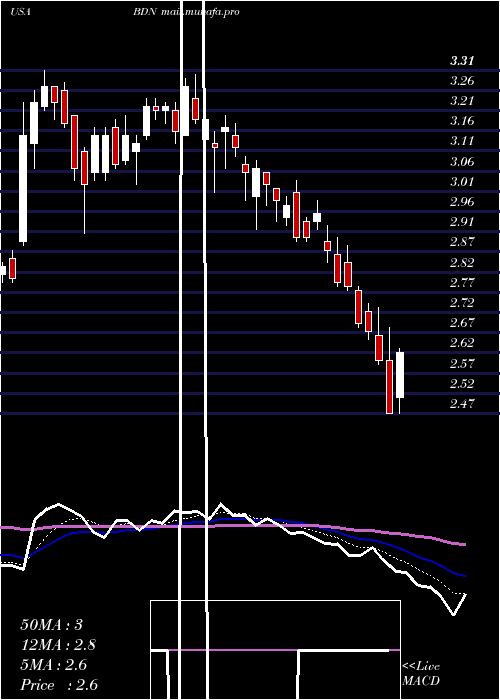
Task: Click the 50MA : 3 readout
Action: click(51, 625)
